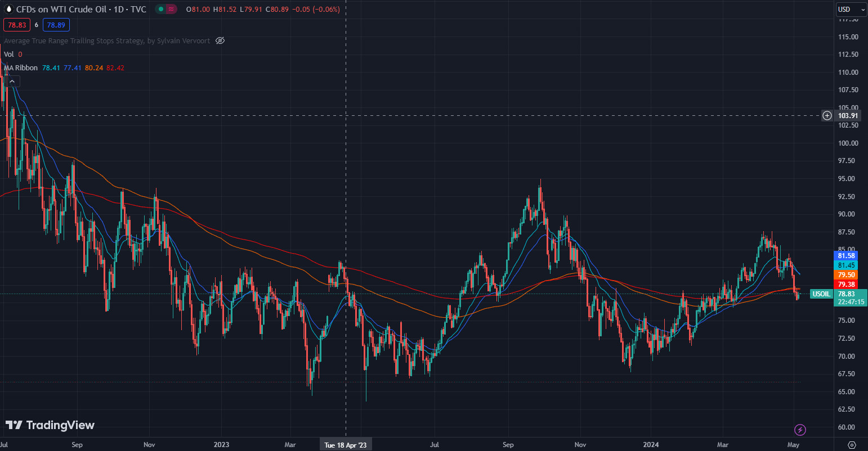868x451 pixels.
Task: Click the May label on time axis
Action: pos(793,445)
